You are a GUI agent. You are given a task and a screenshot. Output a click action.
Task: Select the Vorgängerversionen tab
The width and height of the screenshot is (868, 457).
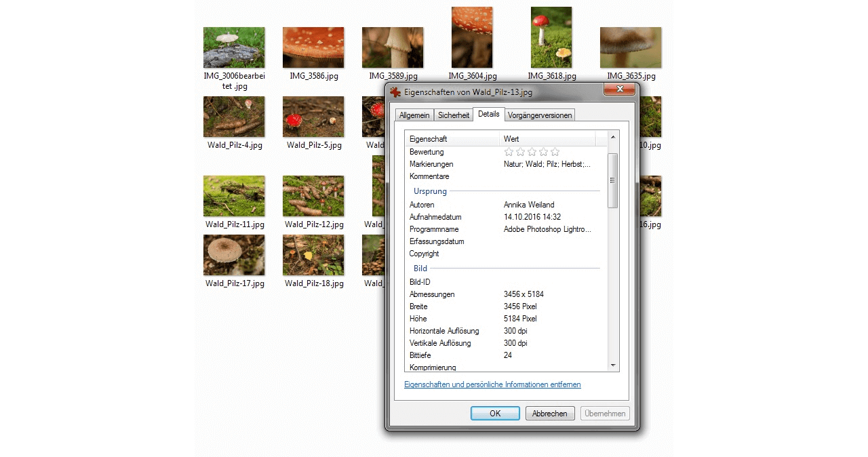pos(540,115)
